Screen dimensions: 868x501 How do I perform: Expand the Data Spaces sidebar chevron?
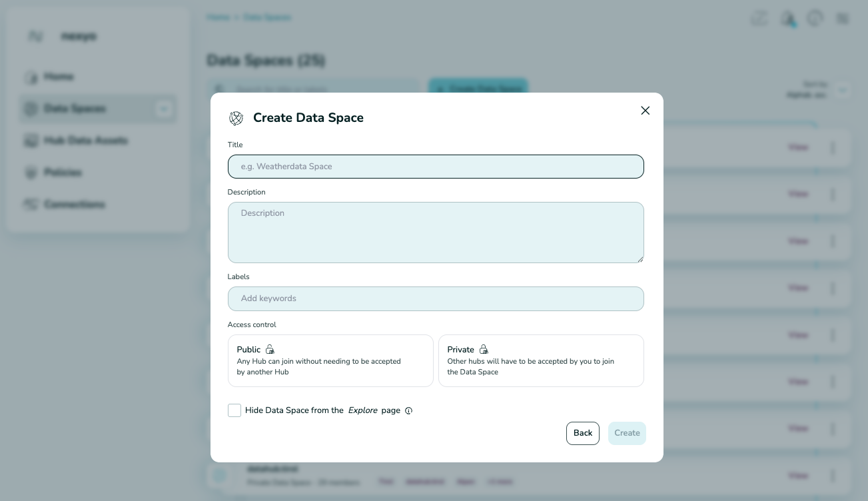coord(164,109)
